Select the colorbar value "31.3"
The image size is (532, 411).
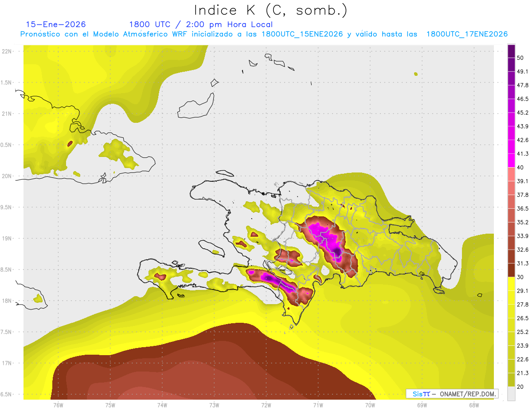522,263
